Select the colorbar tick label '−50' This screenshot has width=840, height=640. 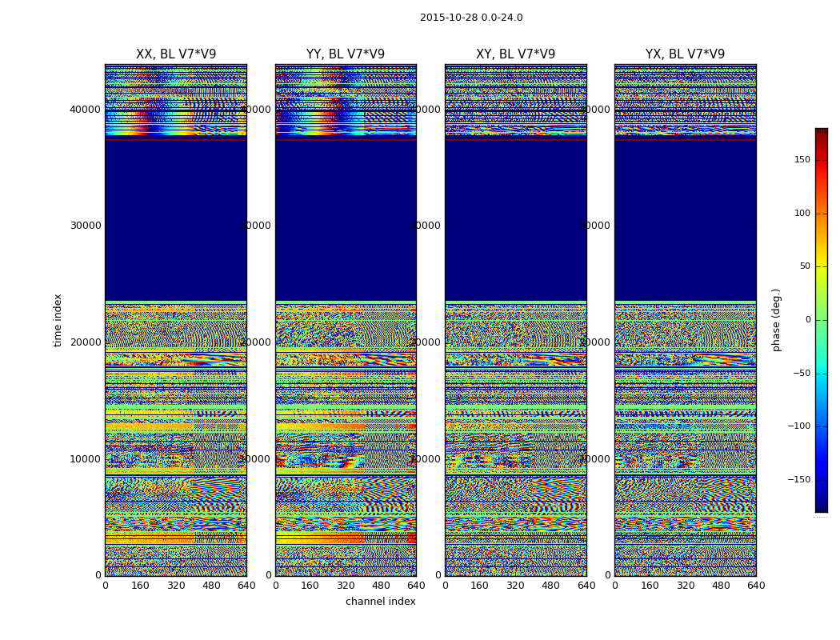coord(802,374)
